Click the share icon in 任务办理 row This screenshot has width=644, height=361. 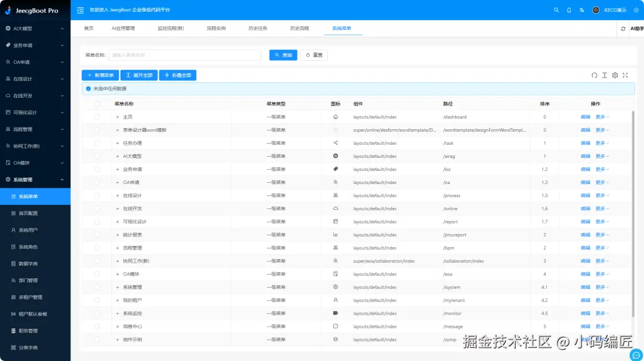pos(336,143)
